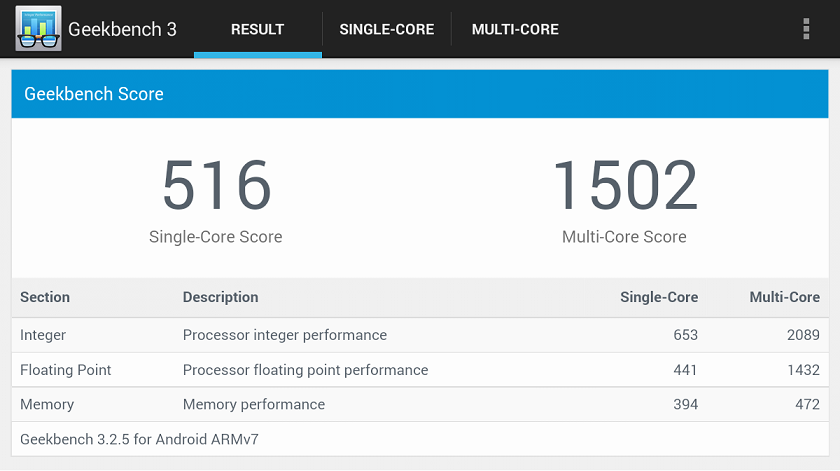
Task: Open the overflow menu with three dots
Action: [806, 29]
